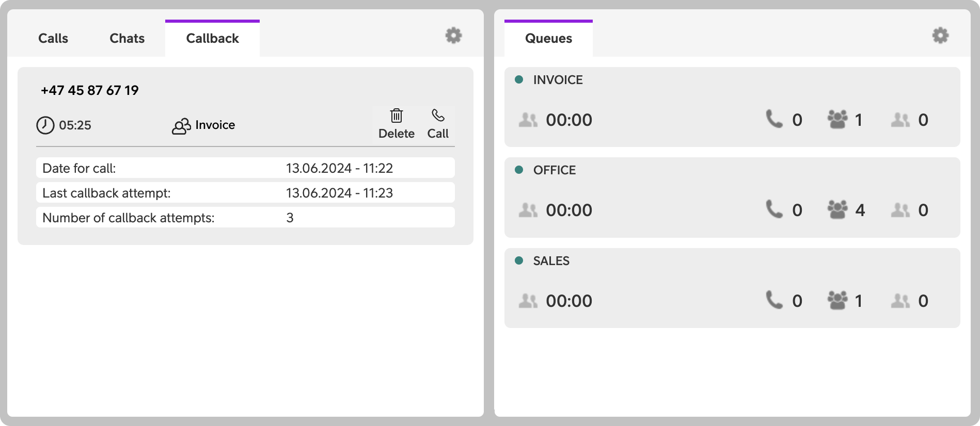Click the phone handset icon in INVOICE queue
980x426 pixels.
774,119
